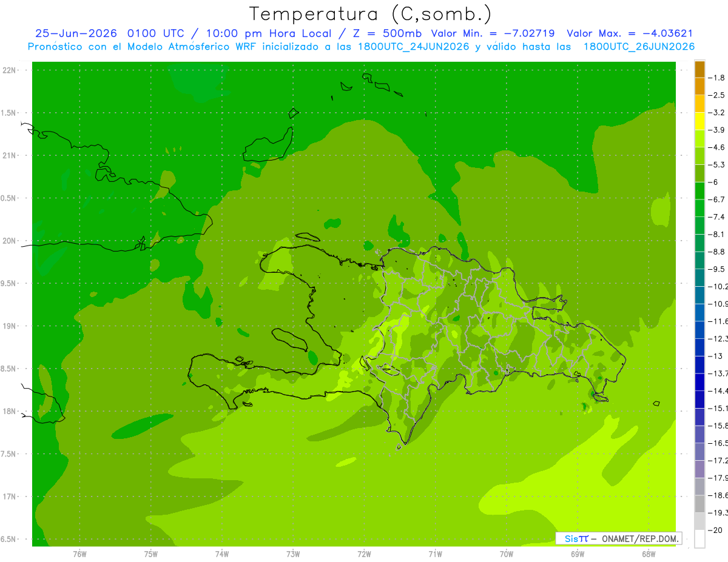Select the "Z = 500mb" level label
728x562 pixels.
point(387,33)
